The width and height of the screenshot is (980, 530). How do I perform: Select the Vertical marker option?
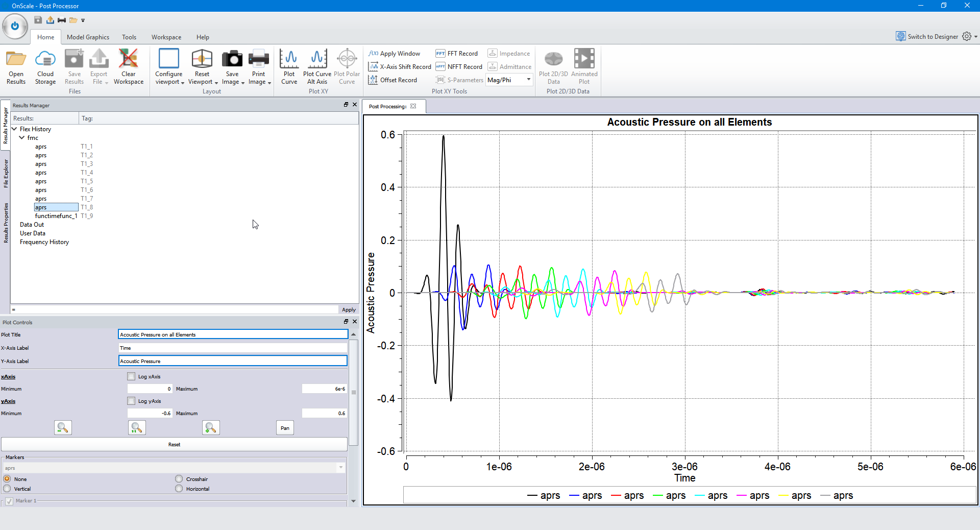tap(7, 489)
